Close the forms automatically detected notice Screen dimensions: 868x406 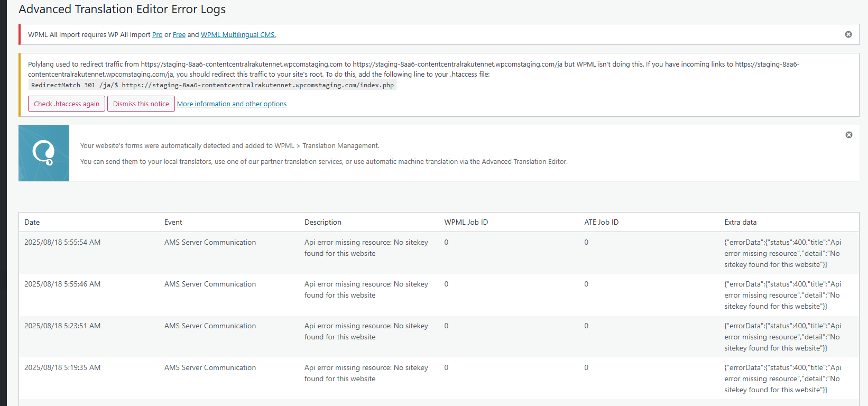848,135
